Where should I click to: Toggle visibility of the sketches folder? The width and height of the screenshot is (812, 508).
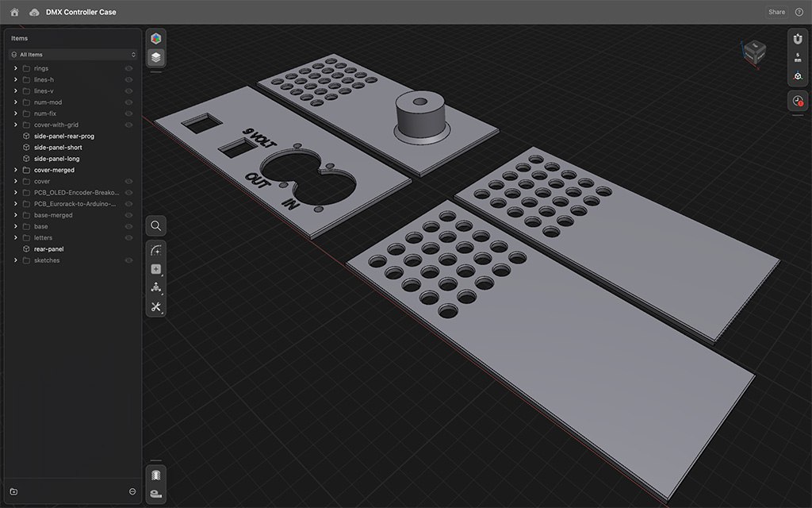tap(128, 260)
